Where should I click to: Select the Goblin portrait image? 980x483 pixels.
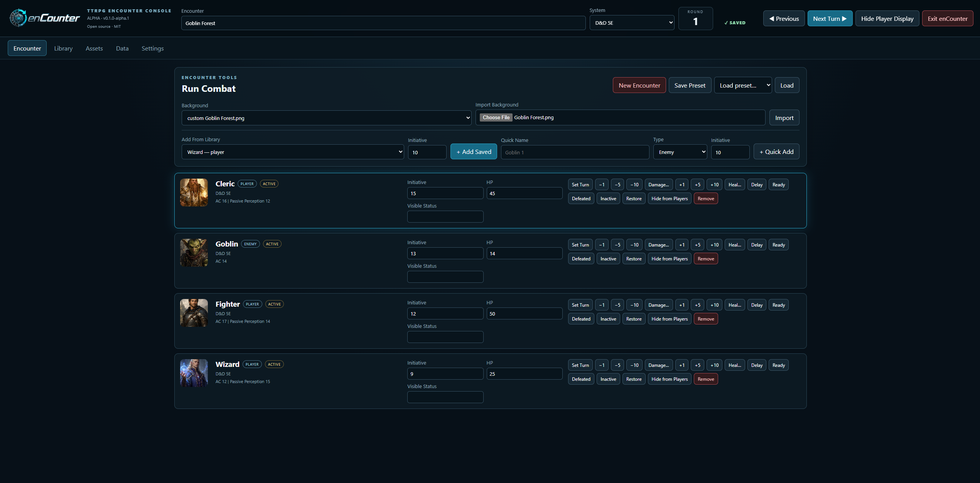pos(194,253)
